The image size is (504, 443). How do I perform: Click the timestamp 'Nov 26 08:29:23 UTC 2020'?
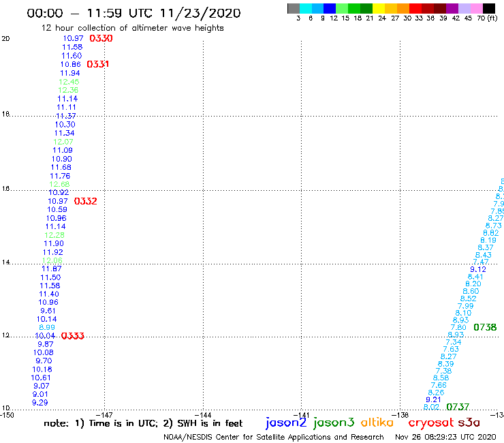click(445, 437)
